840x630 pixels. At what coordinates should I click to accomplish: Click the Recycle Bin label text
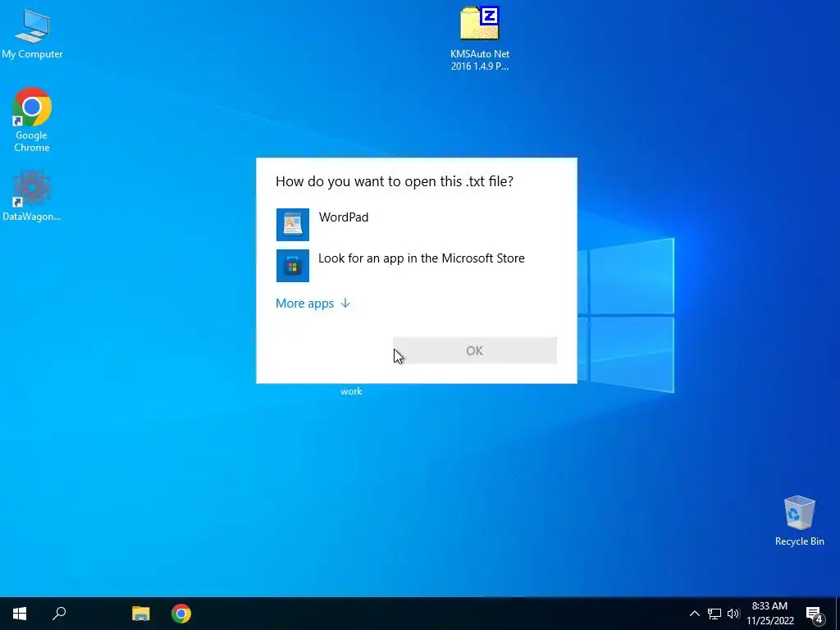point(799,541)
